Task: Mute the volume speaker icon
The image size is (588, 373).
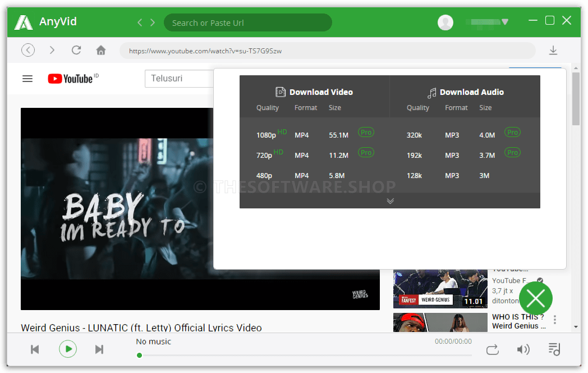Action: [x=523, y=350]
